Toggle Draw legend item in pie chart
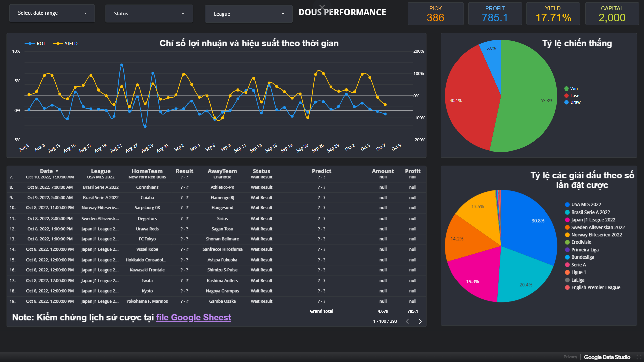Screen dimensions: 644x362 click(x=575, y=102)
